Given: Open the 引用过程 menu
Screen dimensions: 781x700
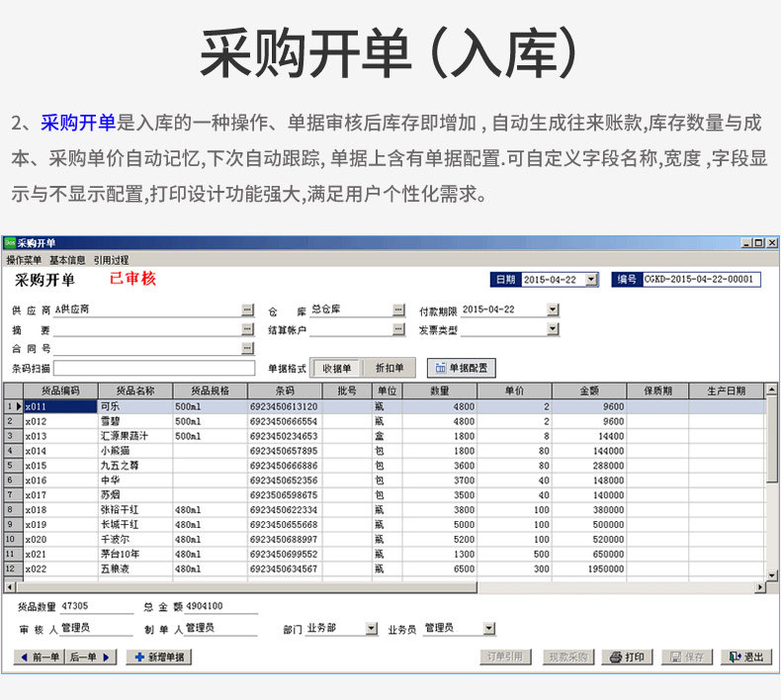Looking at the screenshot, I should coord(111,260).
